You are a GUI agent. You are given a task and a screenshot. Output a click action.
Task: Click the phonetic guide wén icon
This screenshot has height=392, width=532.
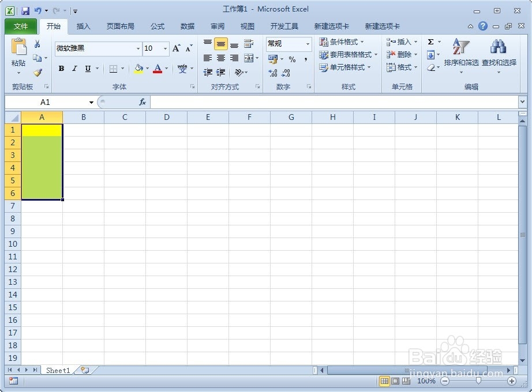point(182,69)
